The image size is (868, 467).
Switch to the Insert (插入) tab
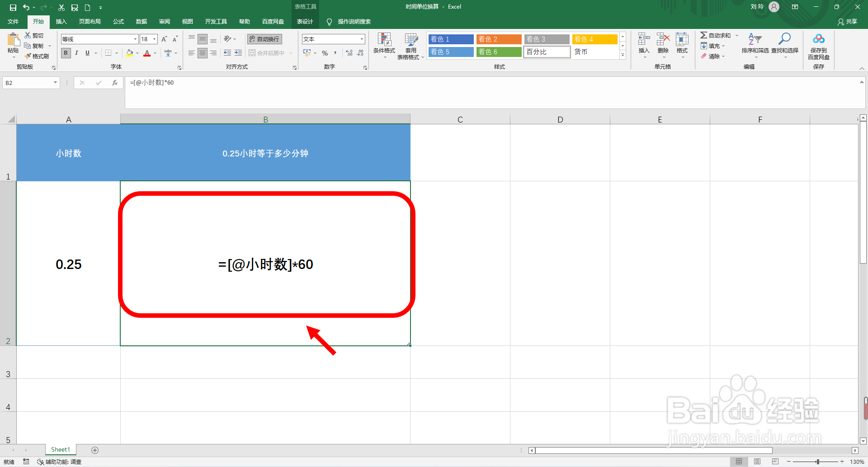click(61, 22)
